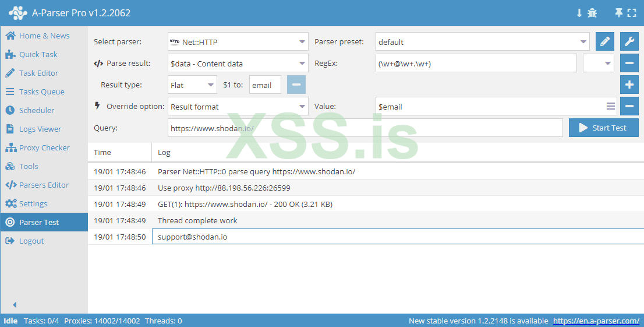This screenshot has width=644, height=327.
Task: Collapse the sidebar with the left arrow
Action: [15, 305]
